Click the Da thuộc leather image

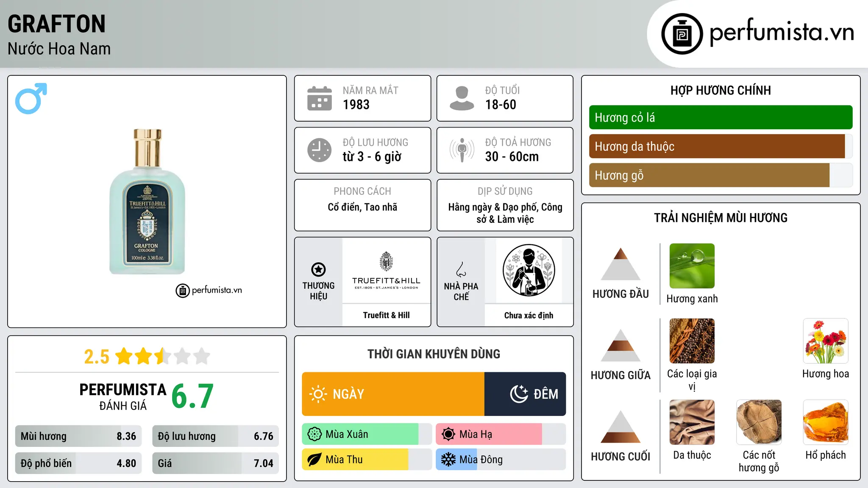[692, 422]
